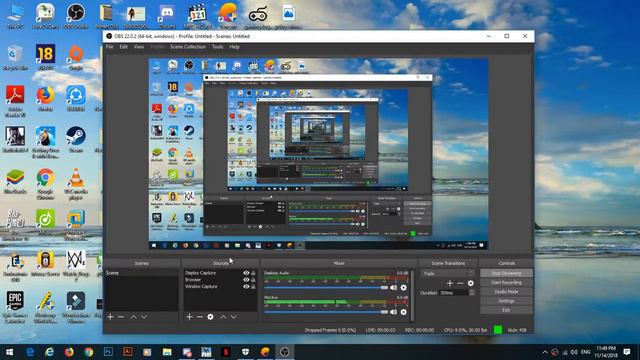The width and height of the screenshot is (640, 360).
Task: Move source down in Sources panel
Action: click(233, 317)
